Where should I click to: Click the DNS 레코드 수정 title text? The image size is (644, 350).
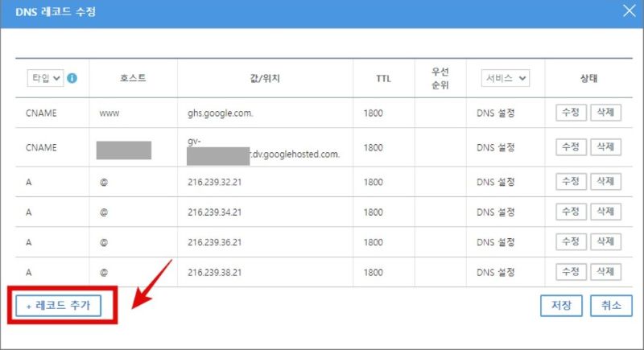[x=56, y=11]
